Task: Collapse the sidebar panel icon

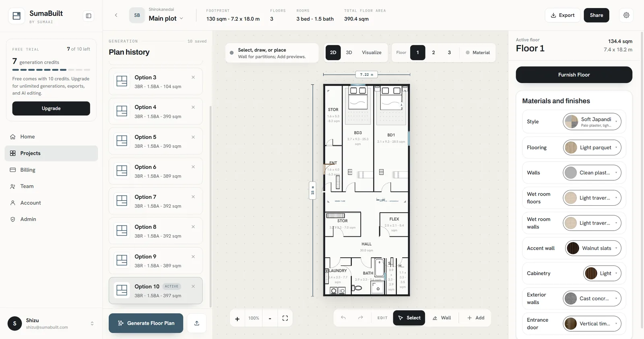Action: pyautogui.click(x=89, y=16)
